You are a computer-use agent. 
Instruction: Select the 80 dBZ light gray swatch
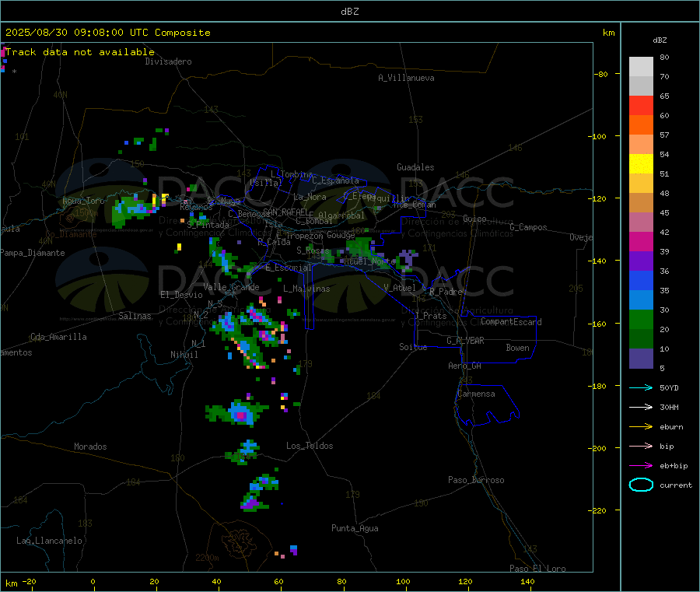point(641,67)
